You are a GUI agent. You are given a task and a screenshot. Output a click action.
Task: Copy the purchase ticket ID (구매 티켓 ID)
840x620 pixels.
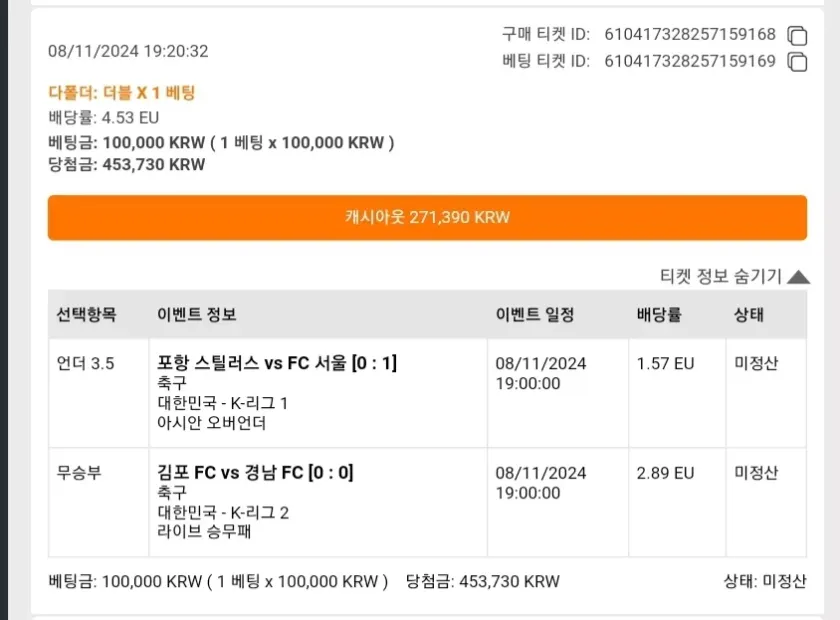click(797, 35)
